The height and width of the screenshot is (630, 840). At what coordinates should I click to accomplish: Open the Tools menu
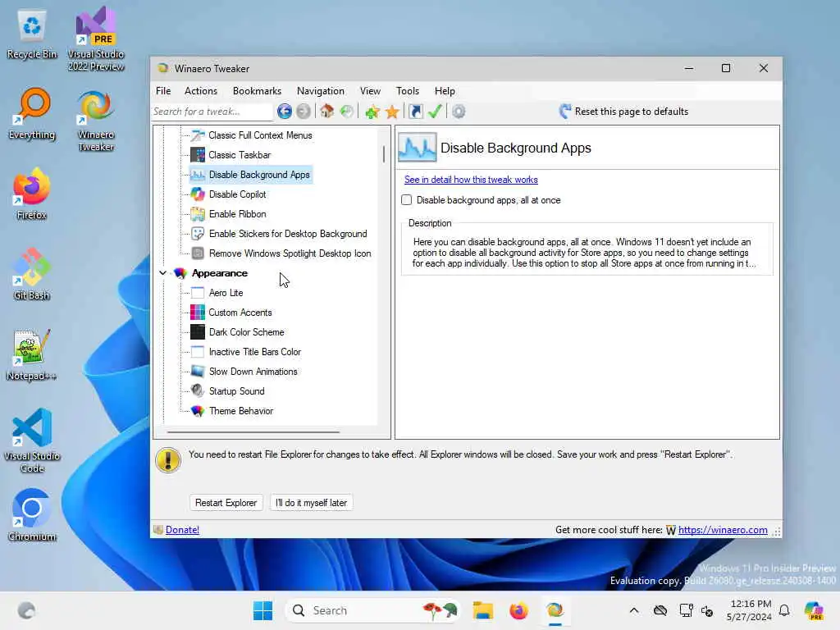coord(408,91)
